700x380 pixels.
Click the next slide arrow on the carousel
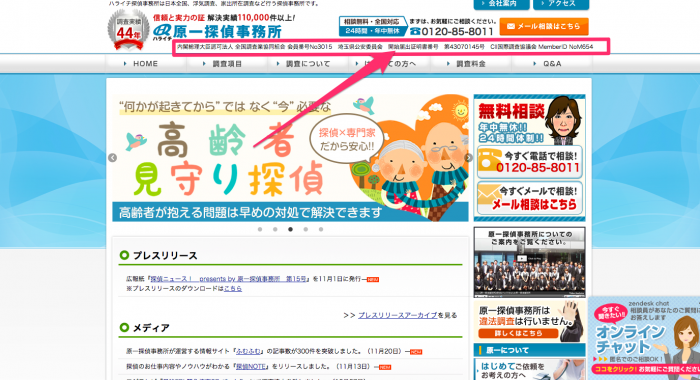[x=468, y=158]
